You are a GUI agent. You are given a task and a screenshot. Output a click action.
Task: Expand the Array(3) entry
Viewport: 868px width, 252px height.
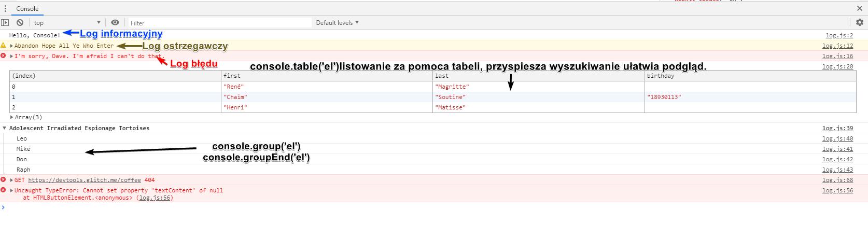point(12,117)
